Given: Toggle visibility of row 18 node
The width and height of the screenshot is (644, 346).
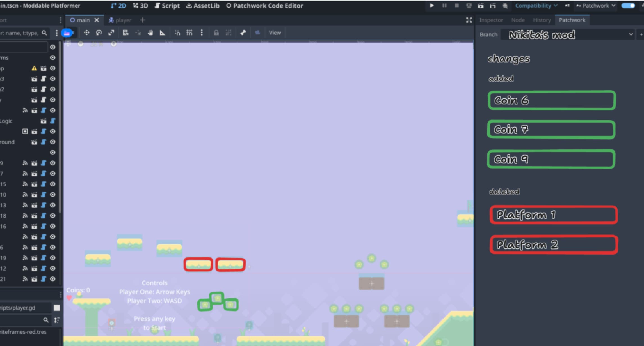Looking at the screenshot, I should click(x=52, y=216).
